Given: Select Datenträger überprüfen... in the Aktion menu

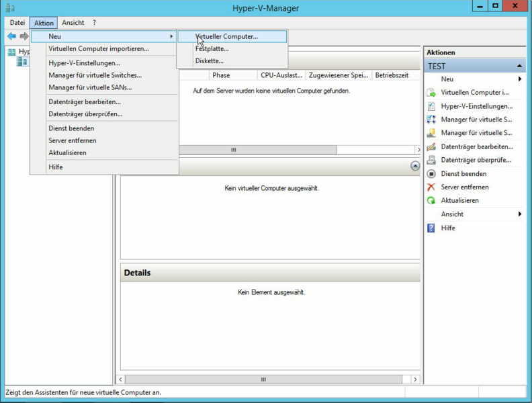Looking at the screenshot, I should 105,114.
